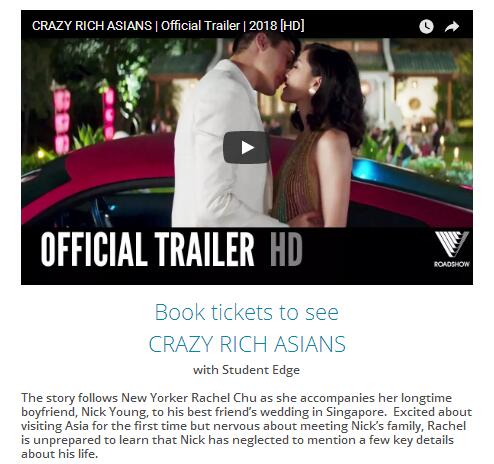Click the 'Book tickets to see' heading
Image resolution: width=494 pixels, height=464 pixels.
point(247,312)
